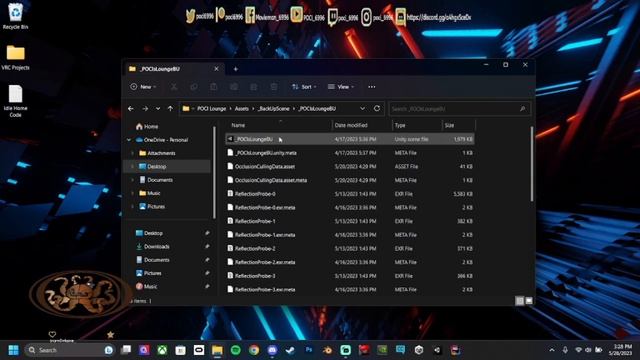Open the Sort dropdown
The height and width of the screenshot is (360, 640).
304,87
